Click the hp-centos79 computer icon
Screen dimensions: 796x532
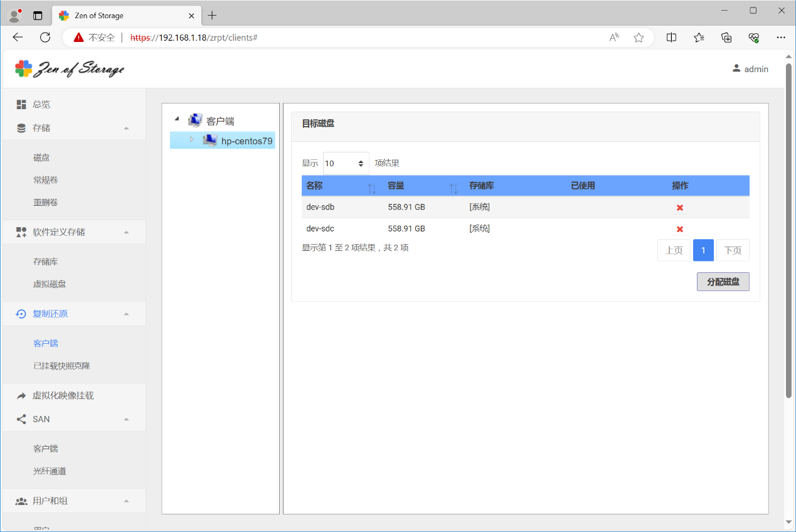pyautogui.click(x=210, y=141)
